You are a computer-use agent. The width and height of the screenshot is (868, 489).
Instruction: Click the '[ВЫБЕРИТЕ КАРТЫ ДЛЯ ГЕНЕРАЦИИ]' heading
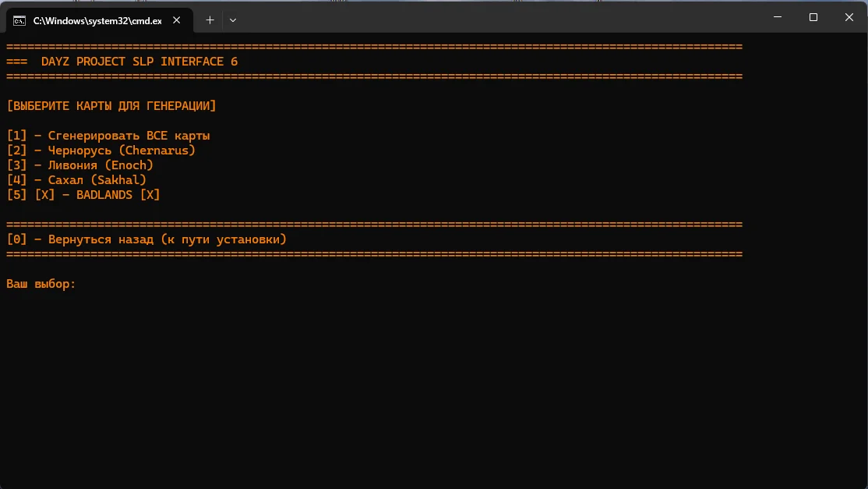point(111,106)
